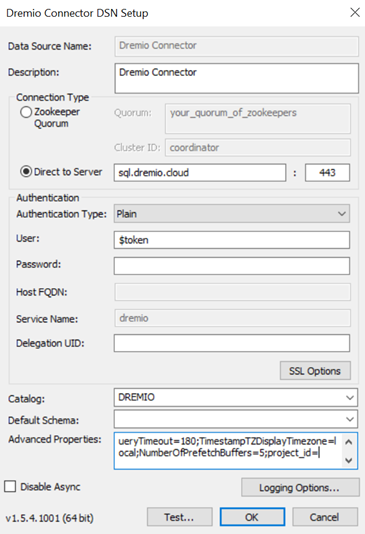This screenshot has width=365, height=534.
Task: Click the Cluster ID field
Action: pos(258,147)
